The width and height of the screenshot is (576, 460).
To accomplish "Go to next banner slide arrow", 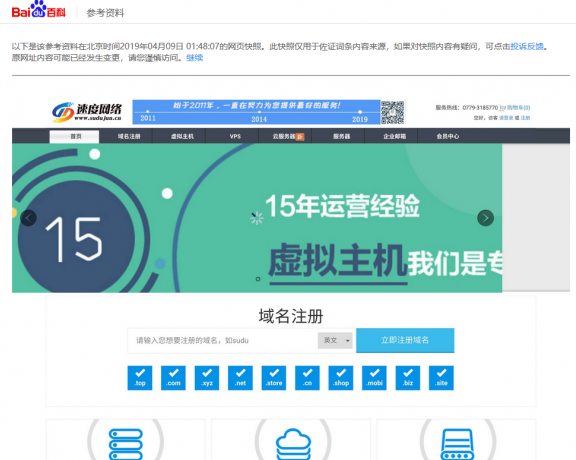I will coord(485,218).
